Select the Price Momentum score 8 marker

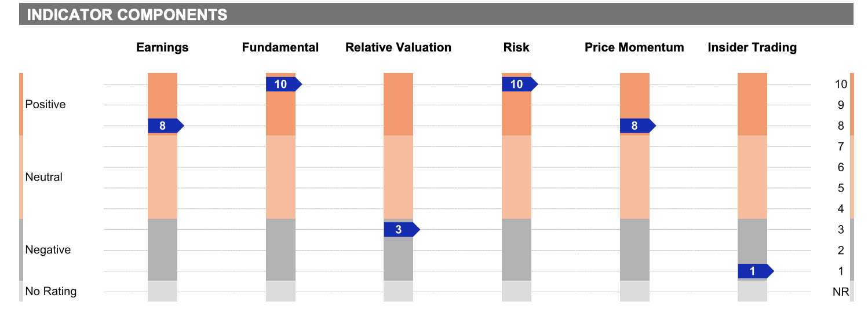638,126
